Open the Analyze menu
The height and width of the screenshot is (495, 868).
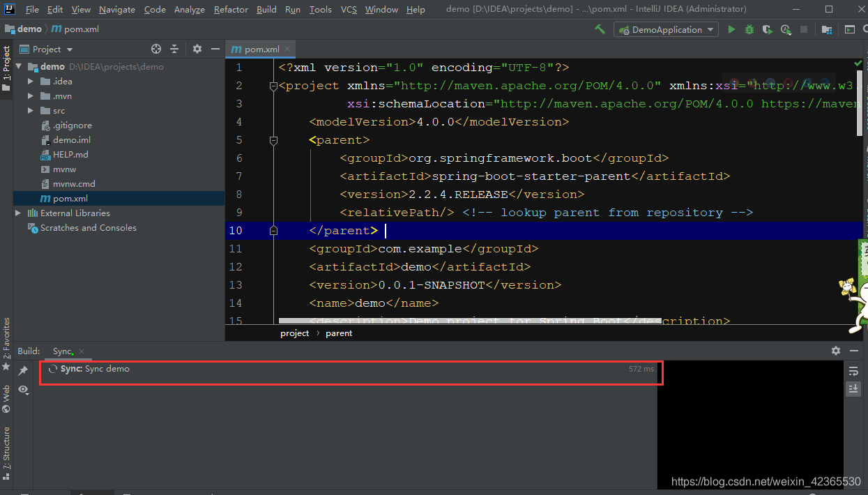(x=190, y=9)
